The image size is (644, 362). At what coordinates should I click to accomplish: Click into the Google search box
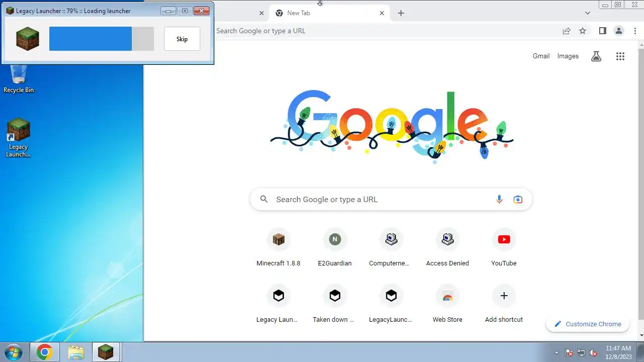pyautogui.click(x=391, y=200)
